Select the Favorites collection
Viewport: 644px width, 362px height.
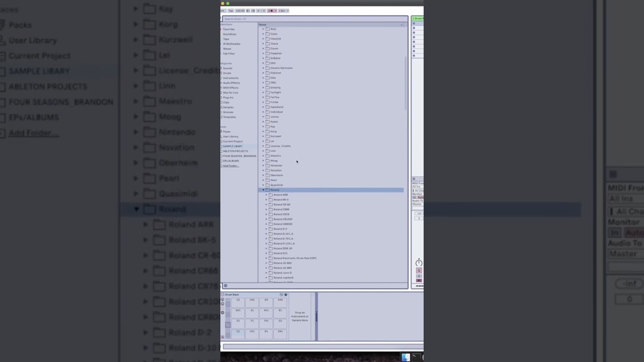[x=229, y=29]
